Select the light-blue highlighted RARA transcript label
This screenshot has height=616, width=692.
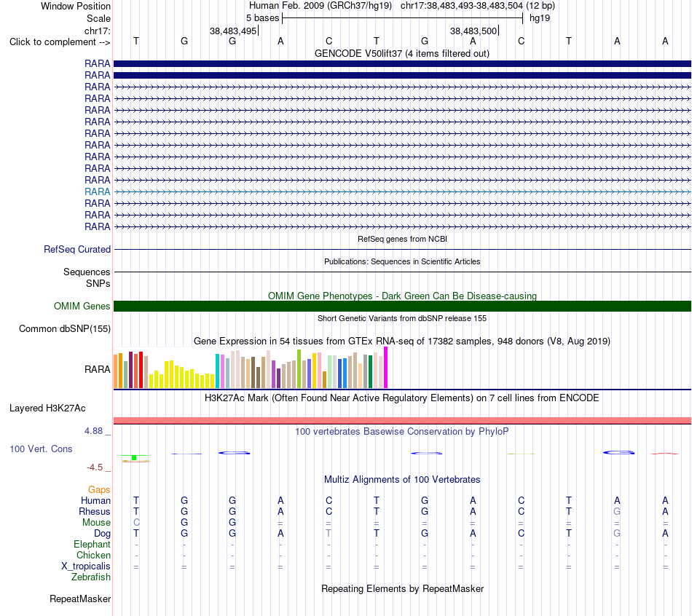tap(97, 191)
